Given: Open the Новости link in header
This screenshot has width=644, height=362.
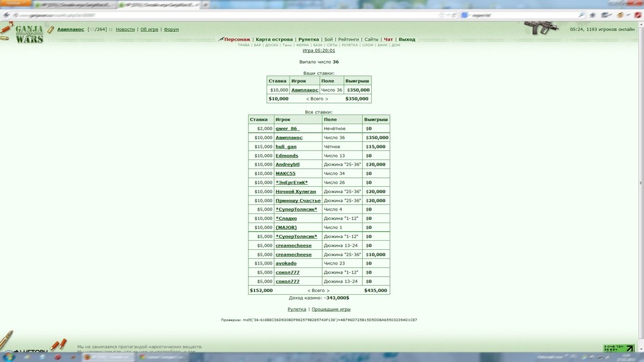Looking at the screenshot, I should pyautogui.click(x=125, y=30).
